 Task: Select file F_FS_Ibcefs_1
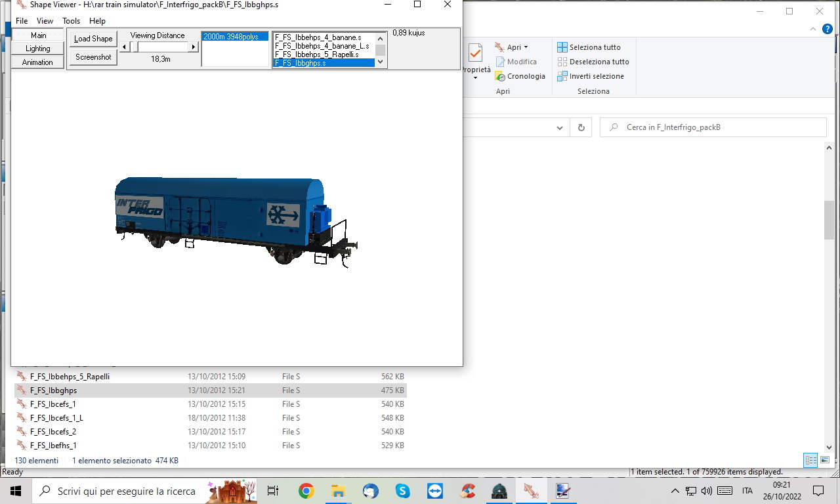point(210,404)
